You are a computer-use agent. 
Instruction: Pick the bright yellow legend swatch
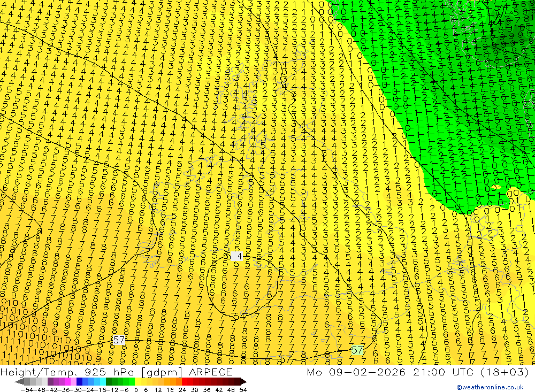point(138,381)
